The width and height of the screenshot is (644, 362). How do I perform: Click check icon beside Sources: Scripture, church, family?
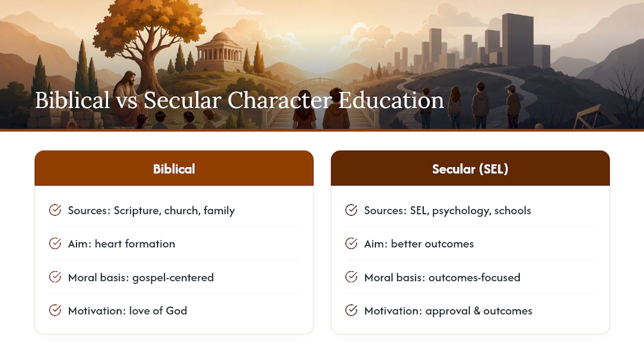coord(55,210)
